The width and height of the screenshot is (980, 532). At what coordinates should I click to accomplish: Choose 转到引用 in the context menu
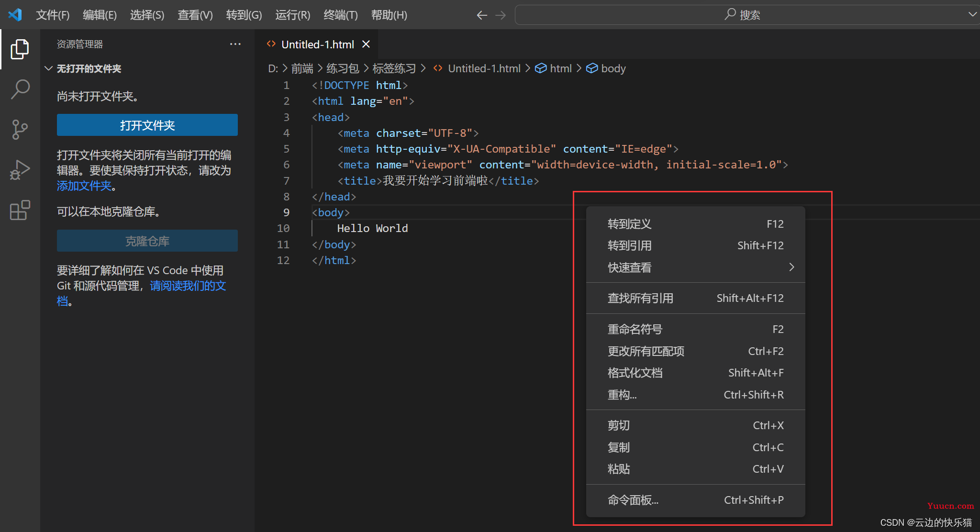pos(695,245)
